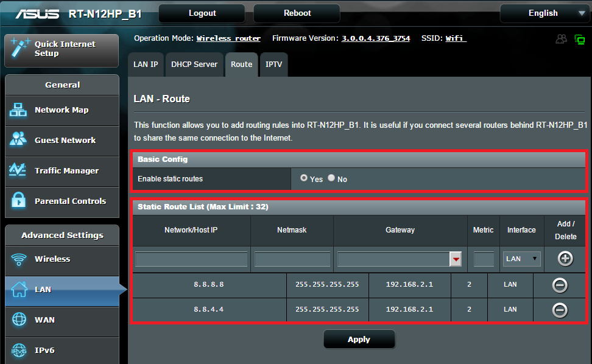Open the Network Map menu item
The width and height of the screenshot is (592, 364).
62,110
